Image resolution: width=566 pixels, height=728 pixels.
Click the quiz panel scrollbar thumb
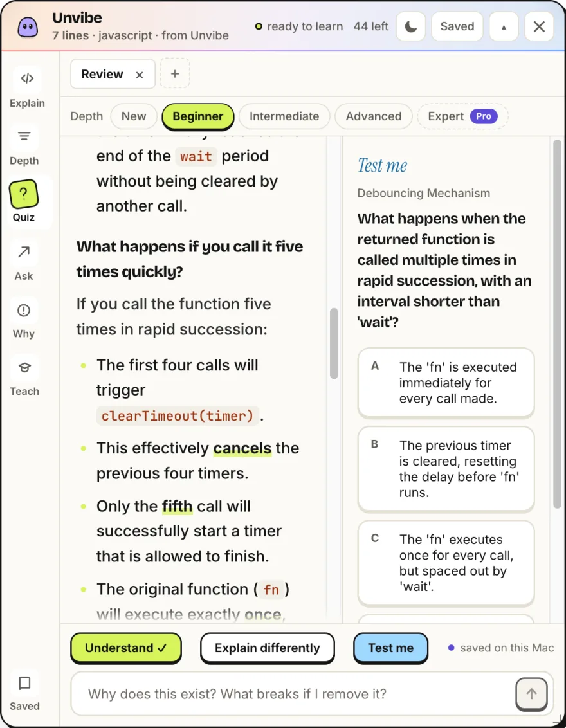[x=557, y=324]
